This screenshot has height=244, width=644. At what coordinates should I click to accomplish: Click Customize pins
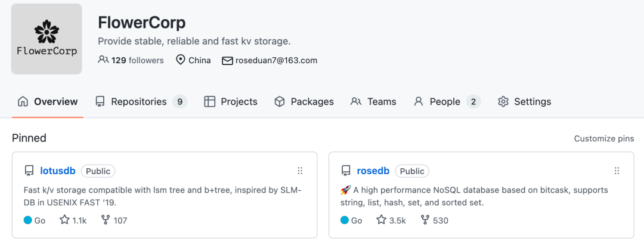[x=604, y=138]
